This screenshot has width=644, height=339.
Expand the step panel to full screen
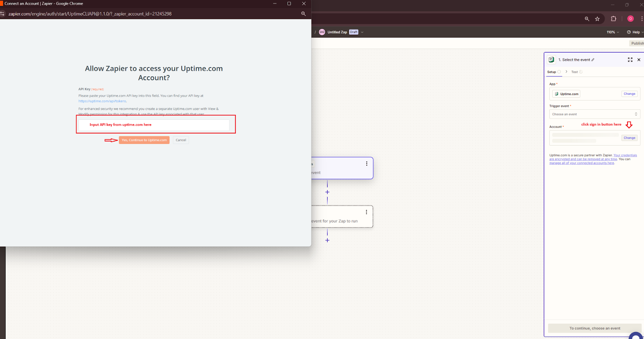[x=630, y=60]
